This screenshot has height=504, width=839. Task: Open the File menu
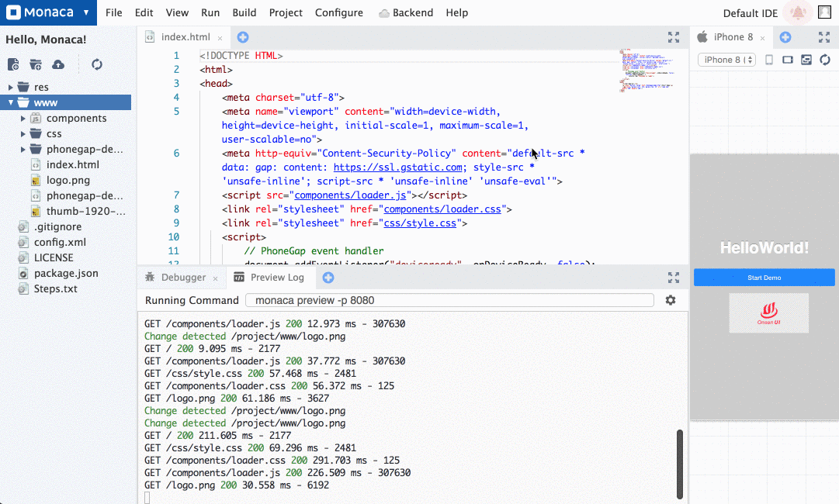click(x=113, y=12)
